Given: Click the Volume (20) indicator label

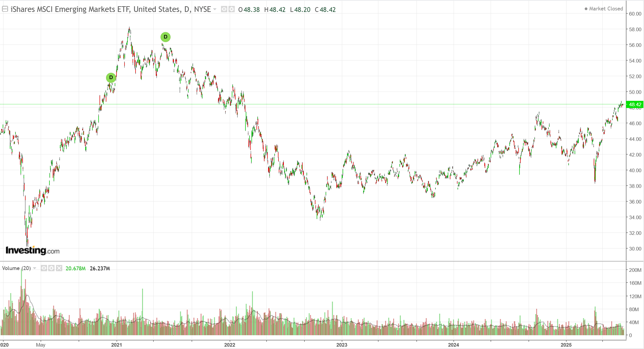Looking at the screenshot, I should tap(16, 268).
